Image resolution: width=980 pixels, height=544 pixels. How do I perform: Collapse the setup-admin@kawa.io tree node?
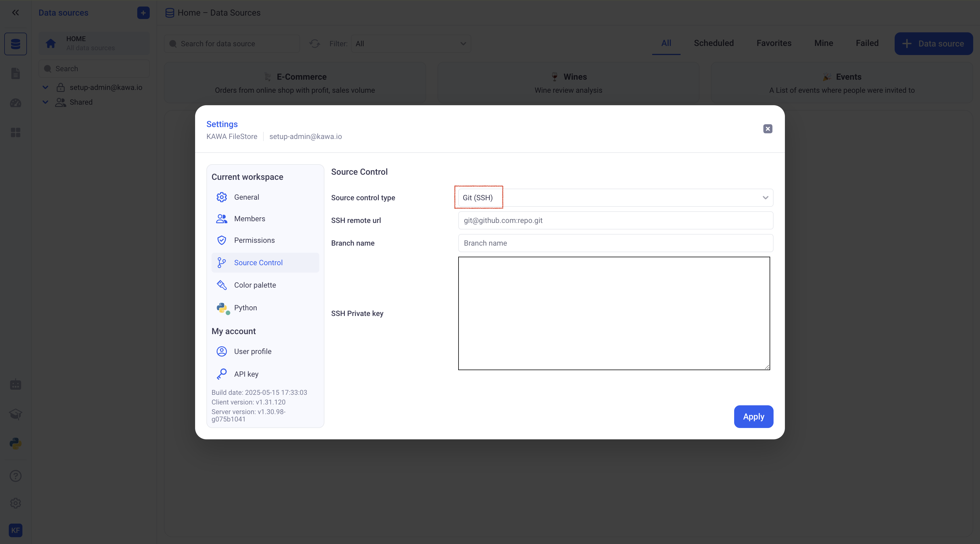coord(45,87)
